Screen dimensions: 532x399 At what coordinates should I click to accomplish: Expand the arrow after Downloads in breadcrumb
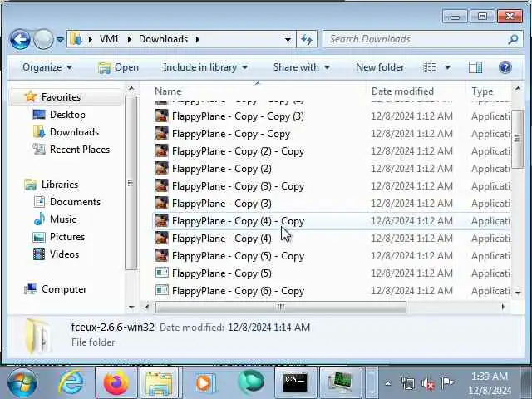tap(198, 40)
